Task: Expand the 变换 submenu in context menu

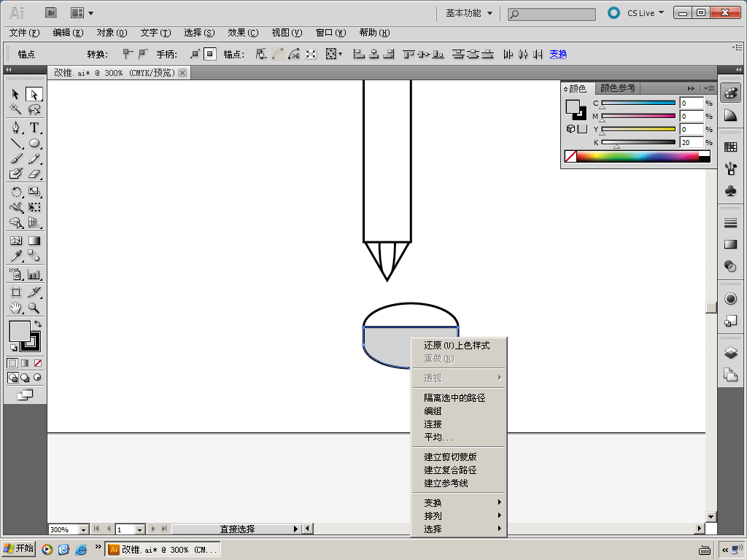Action: pyautogui.click(x=459, y=502)
